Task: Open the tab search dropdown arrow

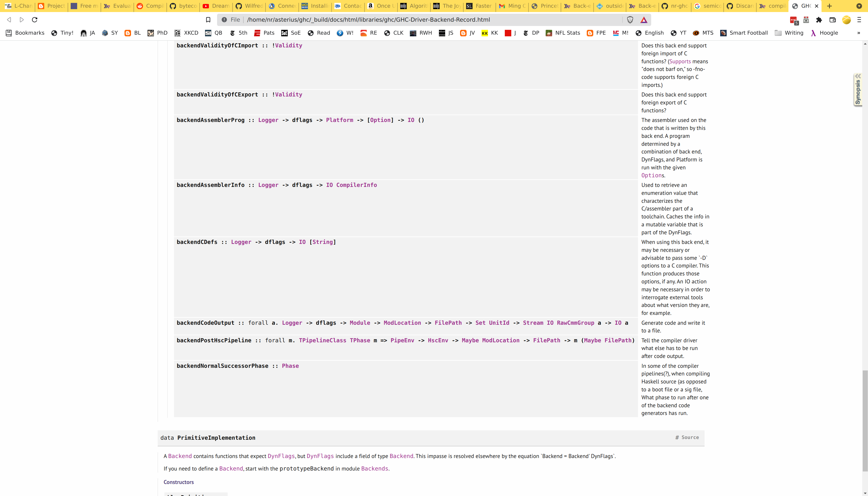Action: coord(859,6)
